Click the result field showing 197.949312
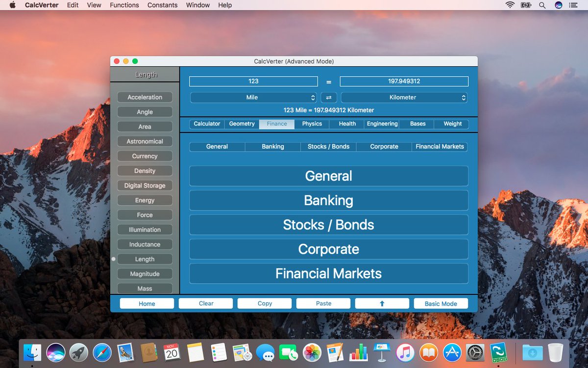The height and width of the screenshot is (368, 588). click(404, 81)
